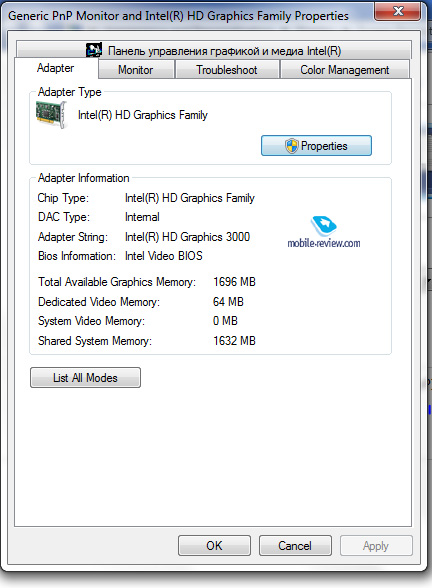Click the Shared System Memory 1632 MB value
Viewport: 432px width, 588px height.
234,341
